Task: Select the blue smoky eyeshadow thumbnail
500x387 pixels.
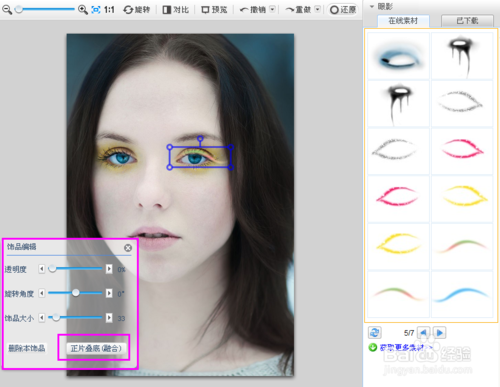Action: 399,56
